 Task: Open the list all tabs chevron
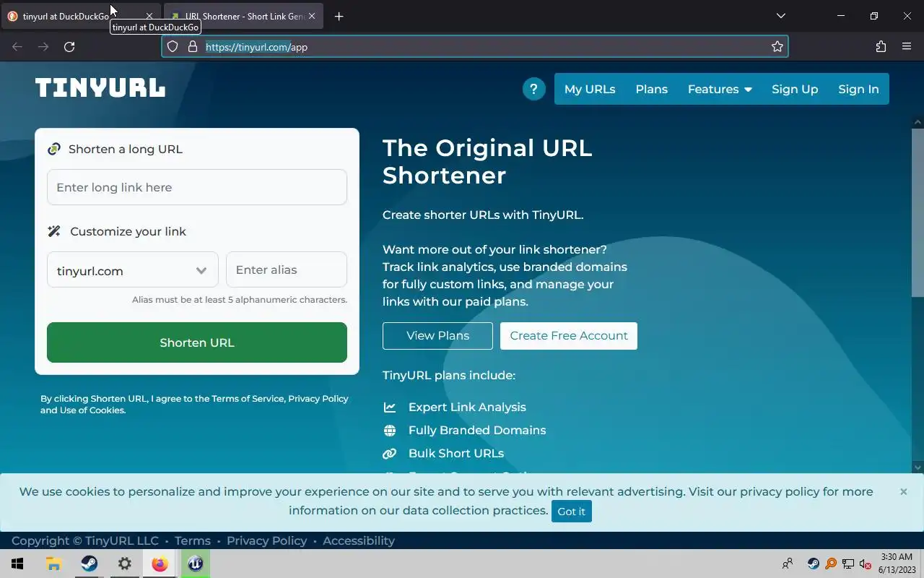tap(780, 16)
